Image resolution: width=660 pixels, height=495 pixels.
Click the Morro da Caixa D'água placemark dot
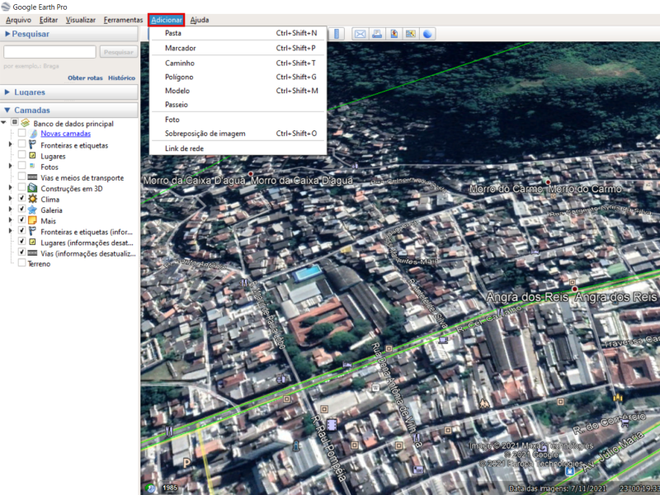pyautogui.click(x=250, y=173)
